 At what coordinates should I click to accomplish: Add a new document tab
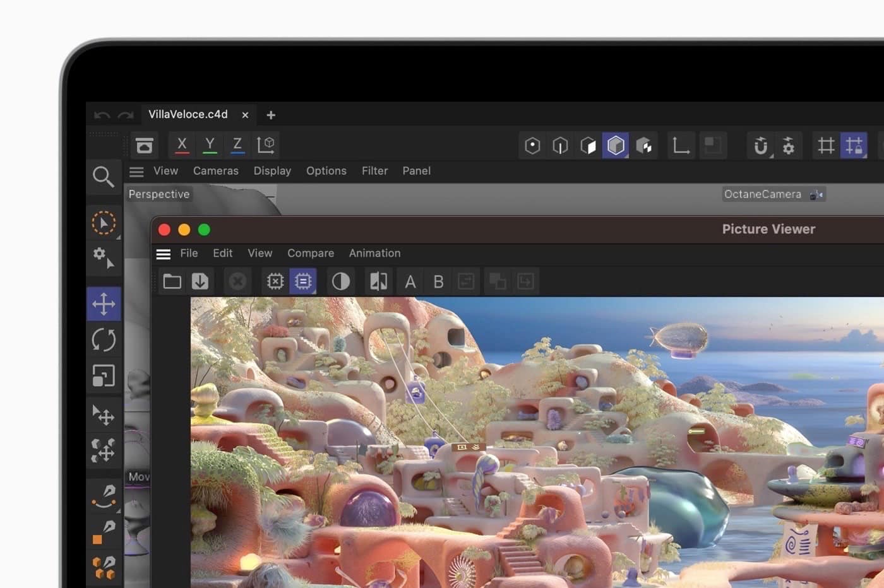(x=271, y=115)
